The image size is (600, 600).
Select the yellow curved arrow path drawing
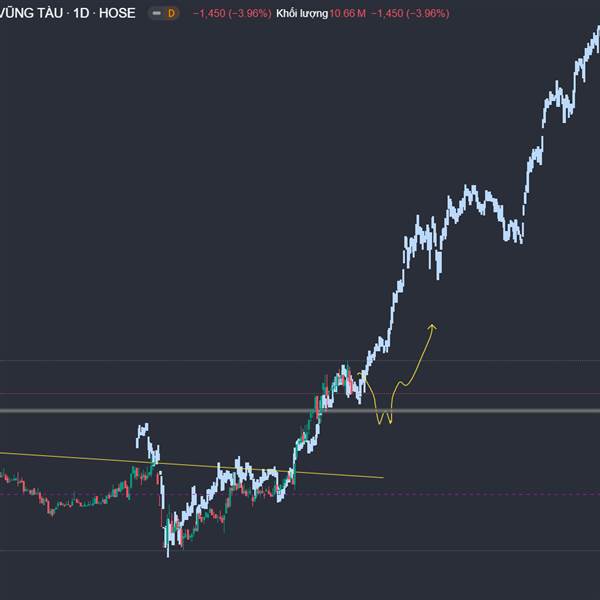click(x=398, y=374)
